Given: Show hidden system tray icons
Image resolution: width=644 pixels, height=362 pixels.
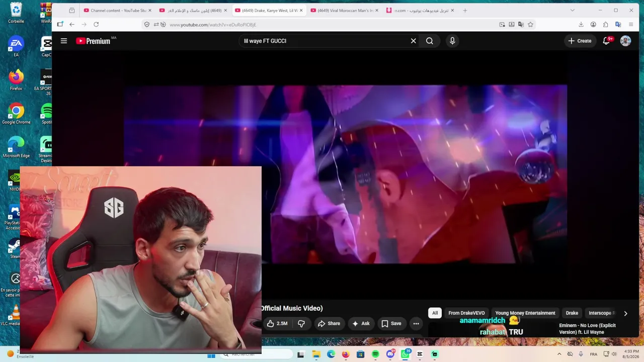Looking at the screenshot, I should click(x=559, y=354).
